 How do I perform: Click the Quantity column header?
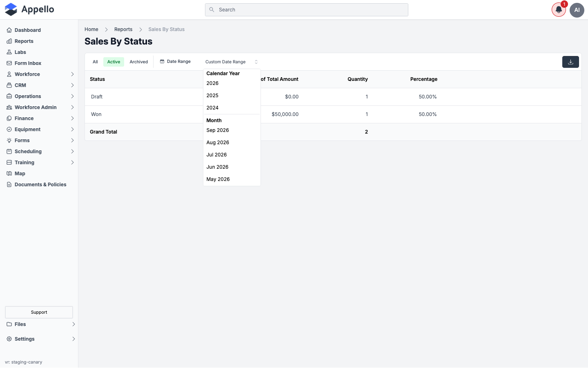358,79
